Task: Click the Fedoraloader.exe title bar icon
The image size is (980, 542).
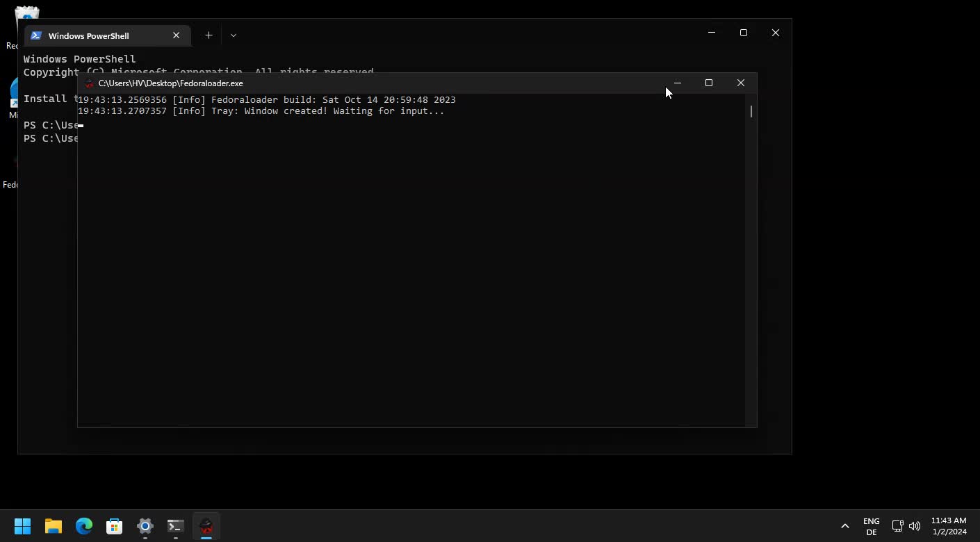Action: pos(89,83)
